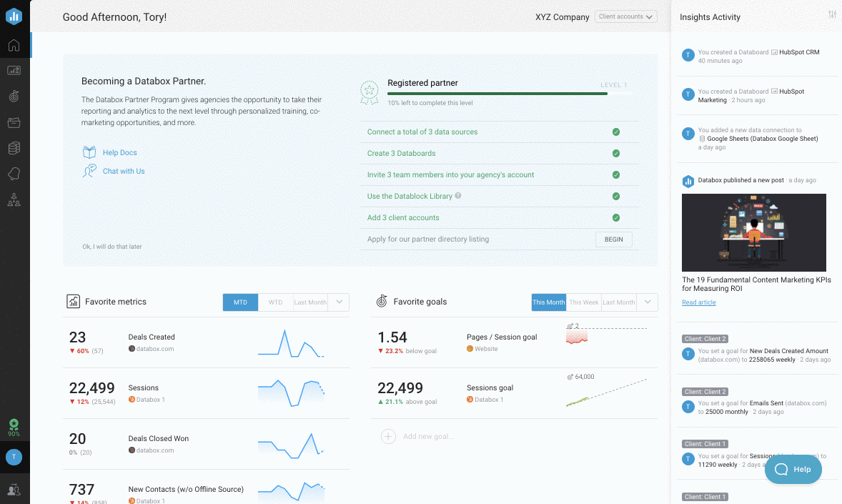Viewport: 842px width, 504px height.
Task: Open the user avatar T in sidebar
Action: [x=14, y=457]
